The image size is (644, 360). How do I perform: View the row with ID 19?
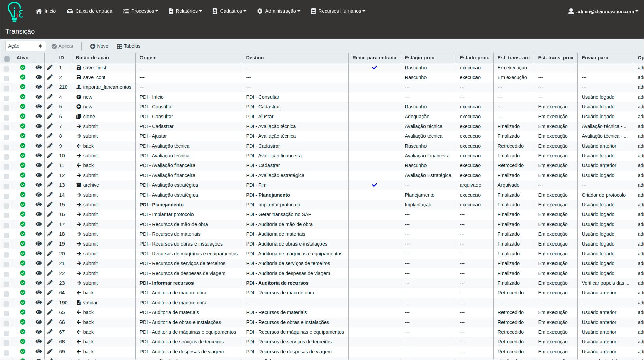pyautogui.click(x=39, y=244)
